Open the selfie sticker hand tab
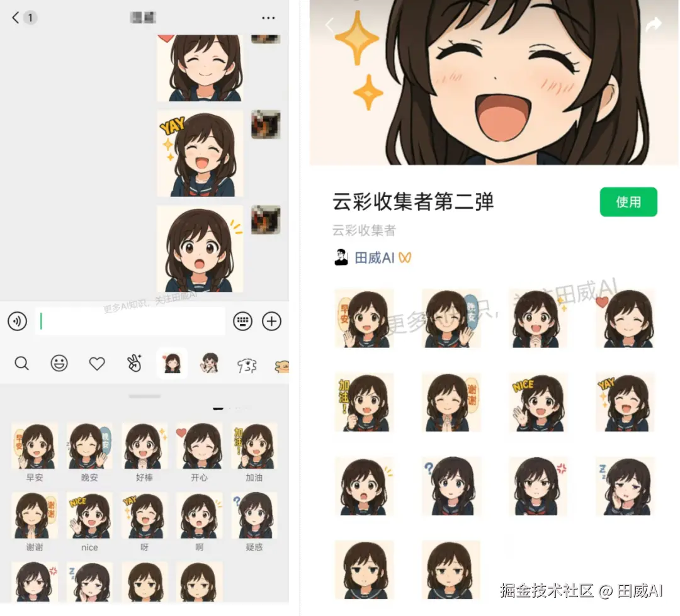 tap(135, 363)
